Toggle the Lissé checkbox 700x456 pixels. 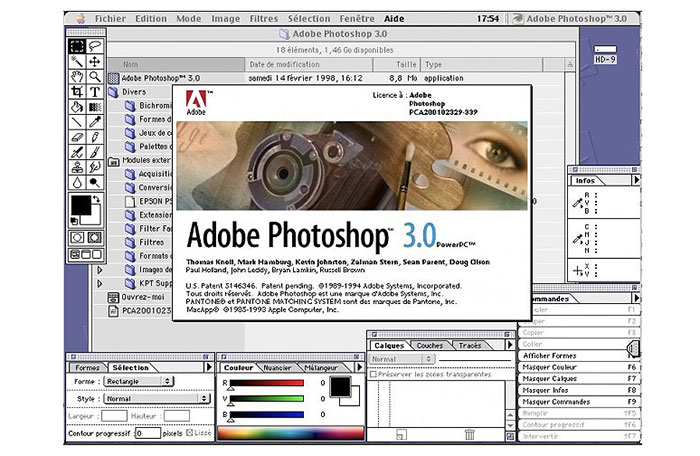[x=189, y=432]
